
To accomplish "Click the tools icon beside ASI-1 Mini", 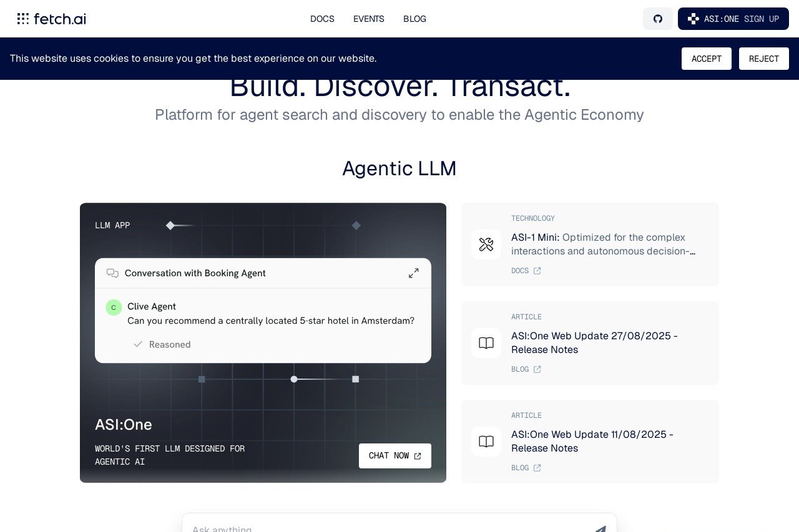I will tap(486, 244).
